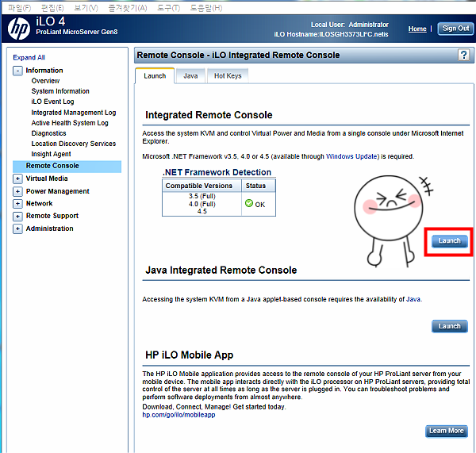476x453 pixels.
Task: Click the Information tree label
Action: pyautogui.click(x=44, y=71)
